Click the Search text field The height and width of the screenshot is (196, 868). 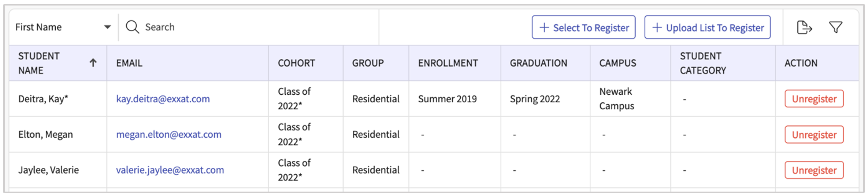pos(256,27)
